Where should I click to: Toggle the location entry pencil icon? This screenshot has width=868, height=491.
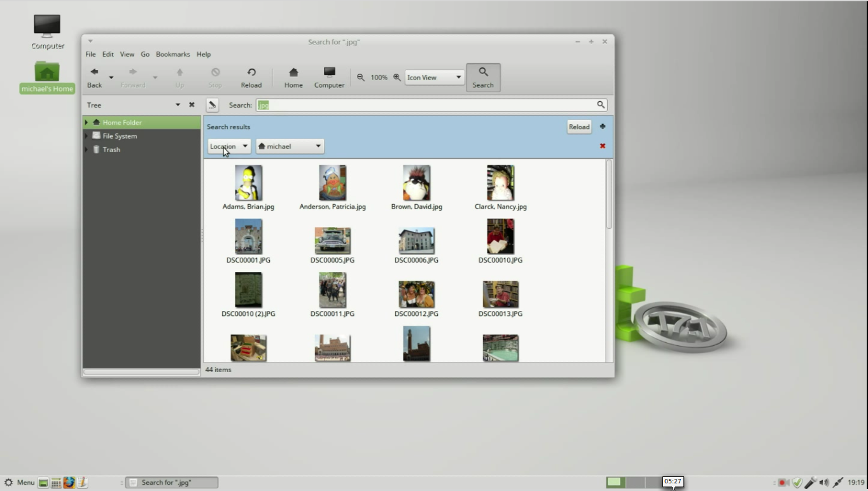click(x=213, y=105)
